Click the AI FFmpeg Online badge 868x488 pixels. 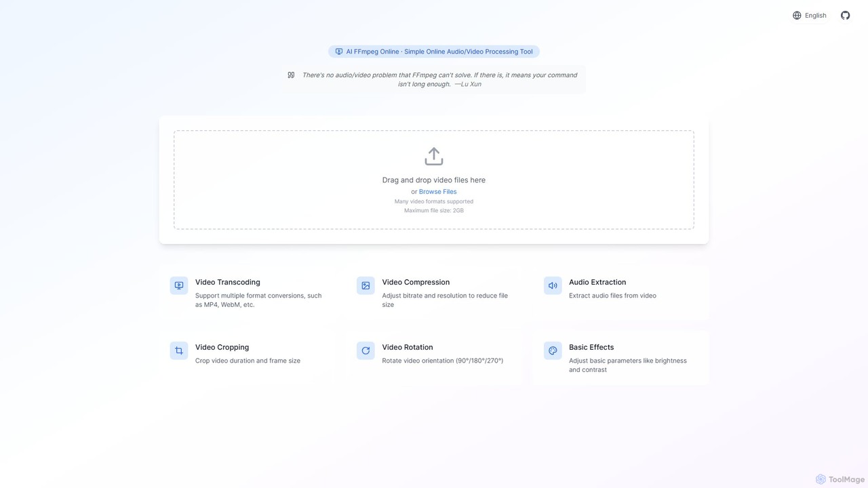[x=434, y=52]
